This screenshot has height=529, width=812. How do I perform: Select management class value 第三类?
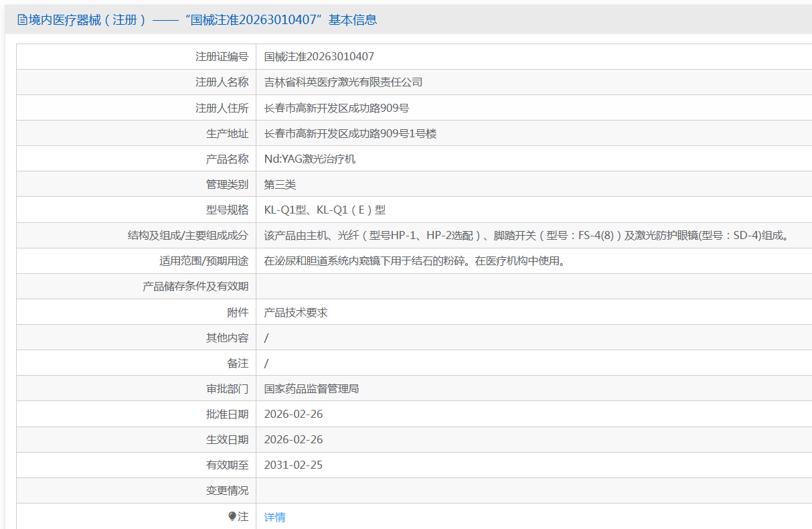point(280,184)
